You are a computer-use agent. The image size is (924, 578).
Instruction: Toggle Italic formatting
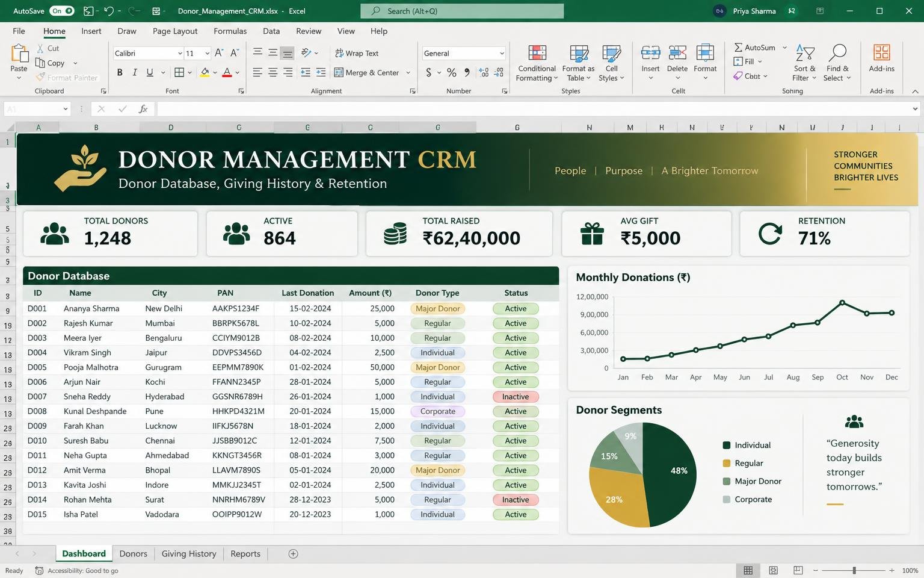(x=135, y=72)
